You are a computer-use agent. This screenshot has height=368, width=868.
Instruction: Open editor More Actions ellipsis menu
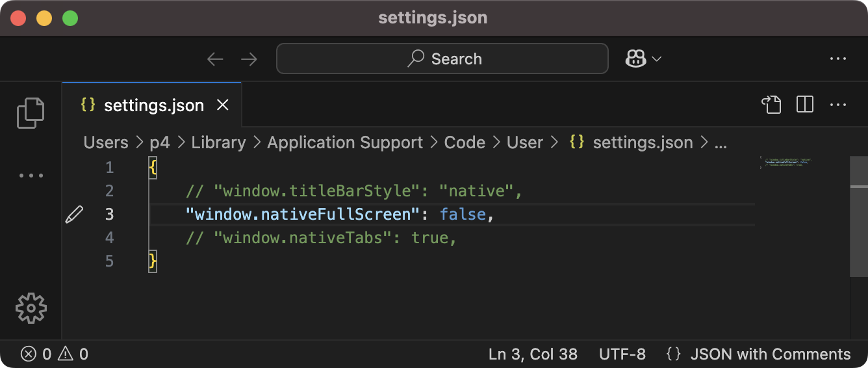[x=838, y=105]
